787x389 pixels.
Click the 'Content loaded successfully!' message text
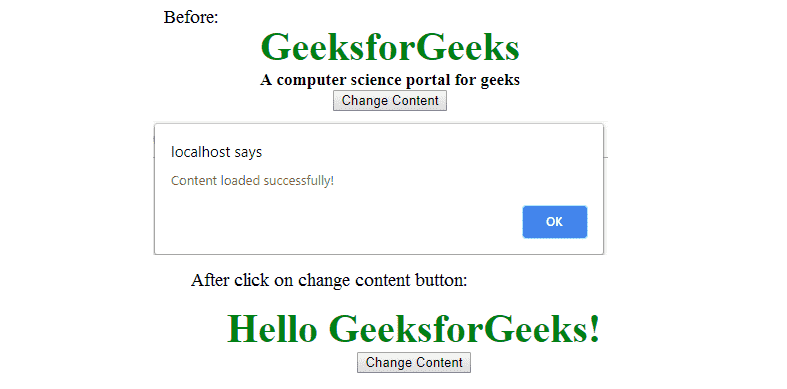point(252,180)
